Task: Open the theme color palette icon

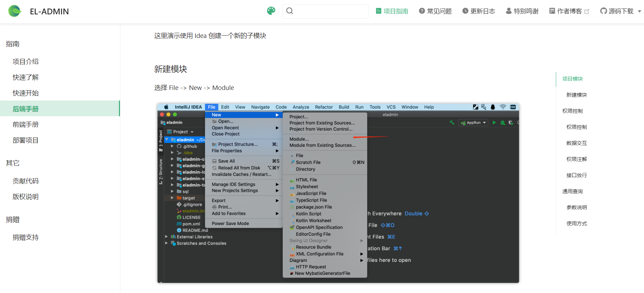Action: [x=271, y=11]
